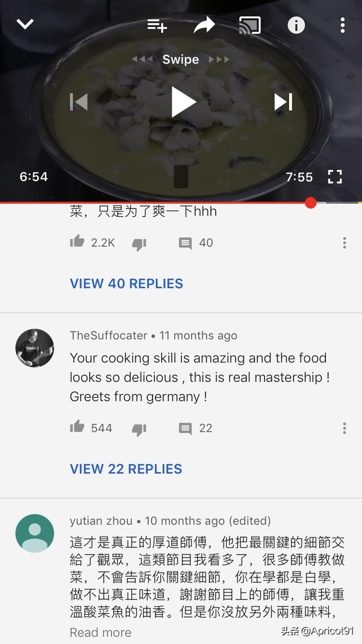Open the player's three-dot menu
This screenshot has width=362, height=644.
coord(342,25)
